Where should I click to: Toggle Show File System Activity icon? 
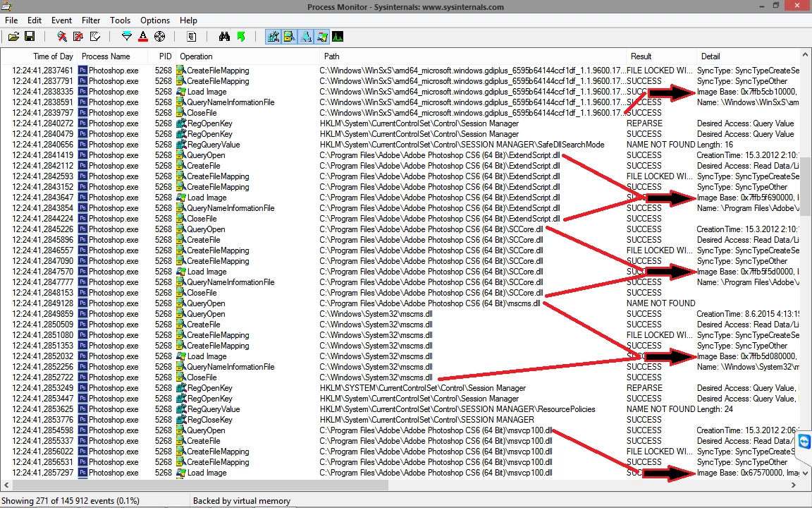click(289, 36)
